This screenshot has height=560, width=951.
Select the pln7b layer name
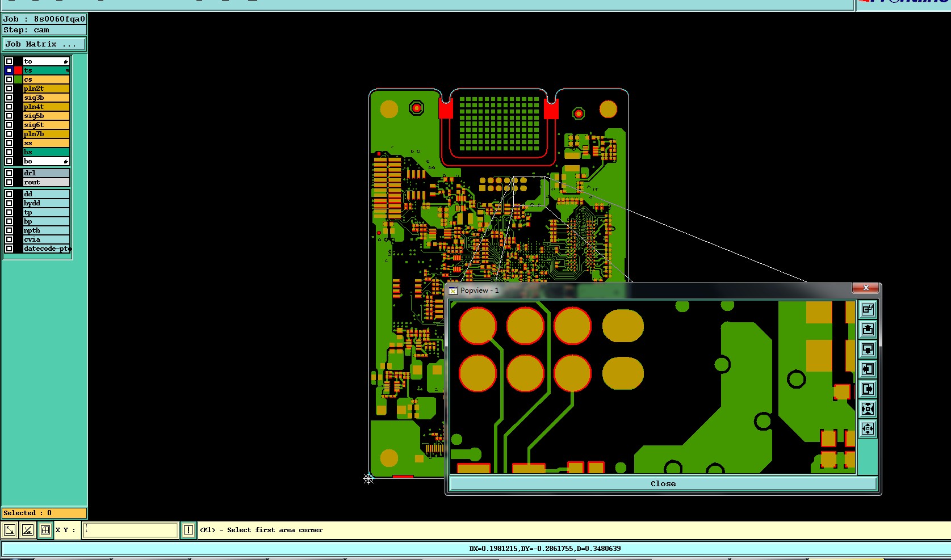tap(46, 134)
